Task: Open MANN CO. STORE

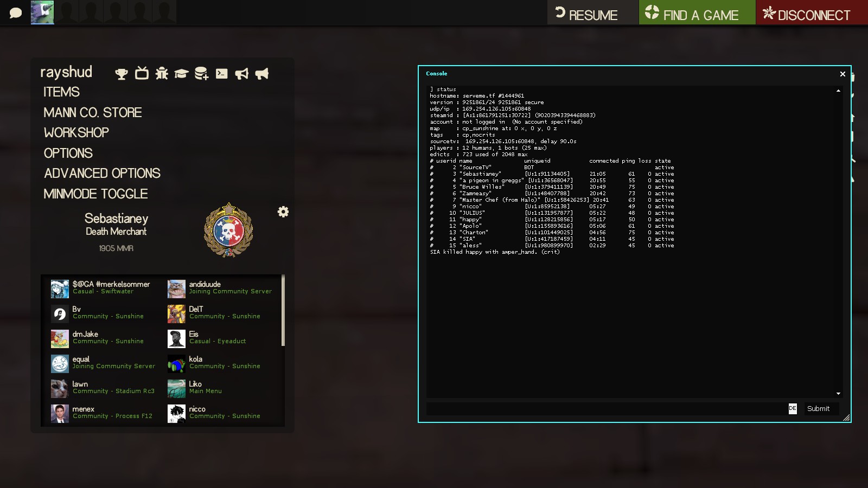Action: tap(93, 113)
